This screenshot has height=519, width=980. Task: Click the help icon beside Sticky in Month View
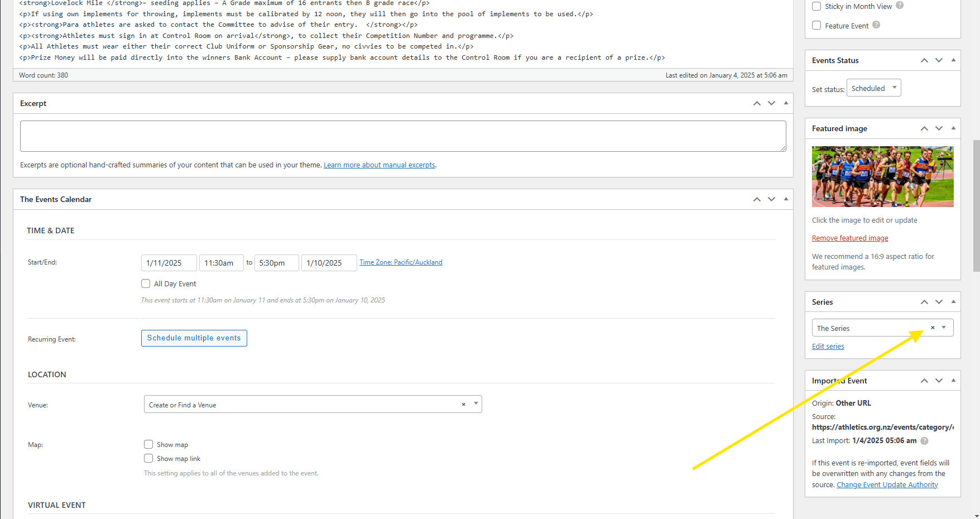pos(900,6)
